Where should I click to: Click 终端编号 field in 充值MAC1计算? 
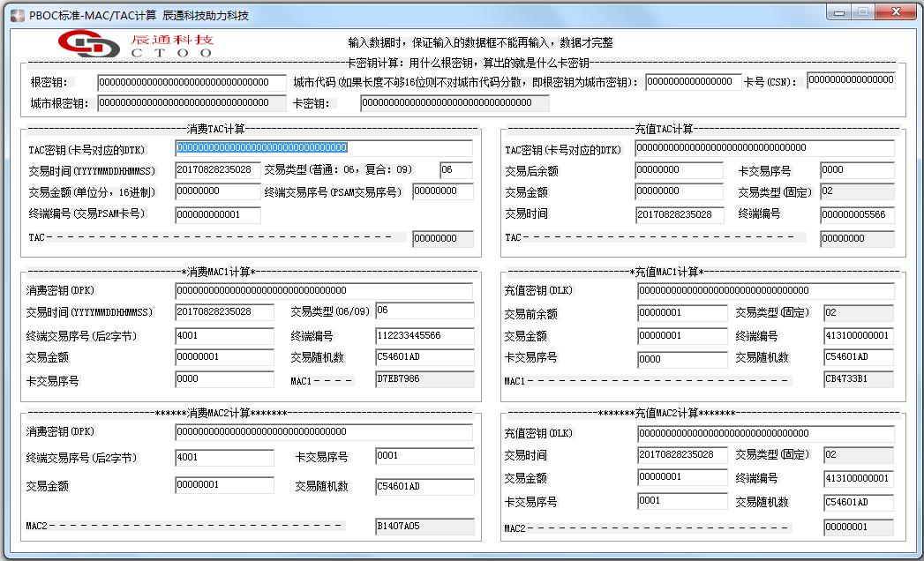(x=859, y=336)
